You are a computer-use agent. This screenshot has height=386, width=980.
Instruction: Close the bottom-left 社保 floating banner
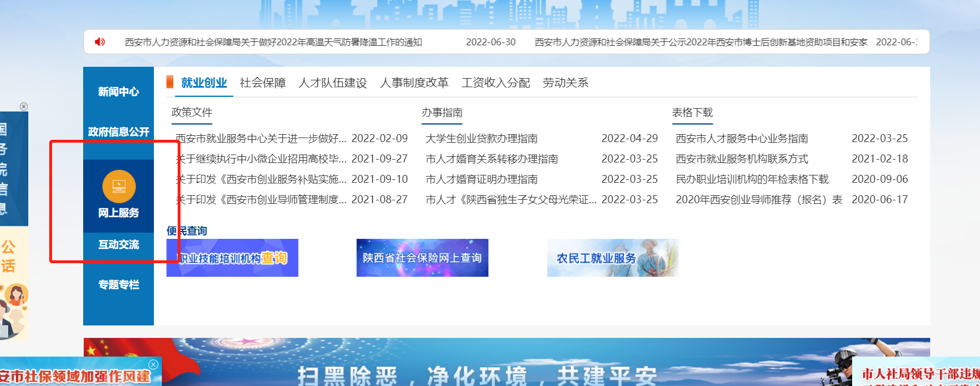click(153, 364)
